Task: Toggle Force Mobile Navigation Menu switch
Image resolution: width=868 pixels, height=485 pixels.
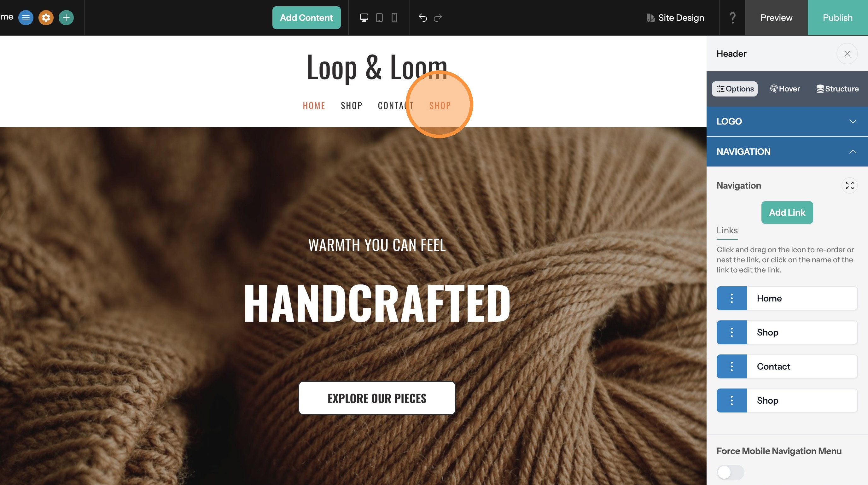Action: point(730,472)
